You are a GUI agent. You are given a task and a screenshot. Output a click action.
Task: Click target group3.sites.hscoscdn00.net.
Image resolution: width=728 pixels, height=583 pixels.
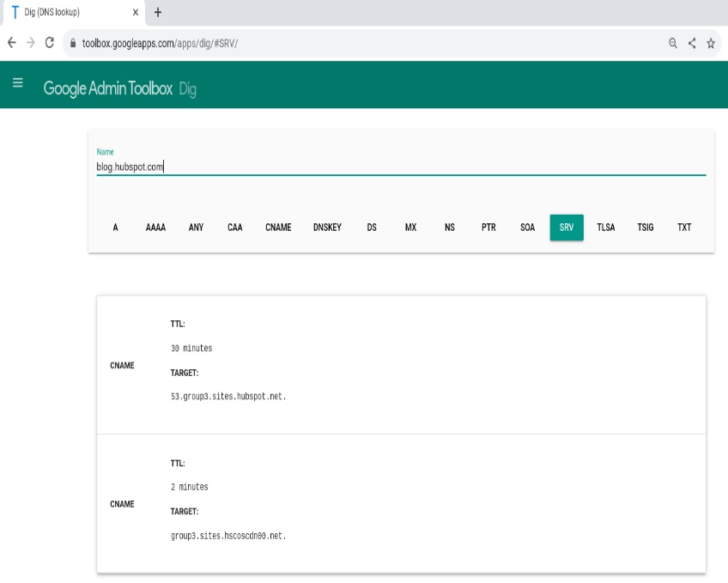228,536
